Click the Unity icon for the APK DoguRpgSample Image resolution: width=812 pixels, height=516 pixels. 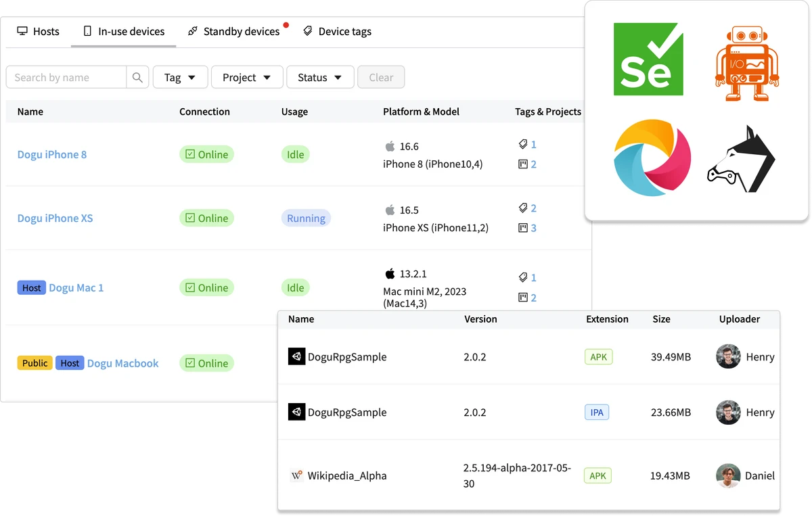coord(296,356)
